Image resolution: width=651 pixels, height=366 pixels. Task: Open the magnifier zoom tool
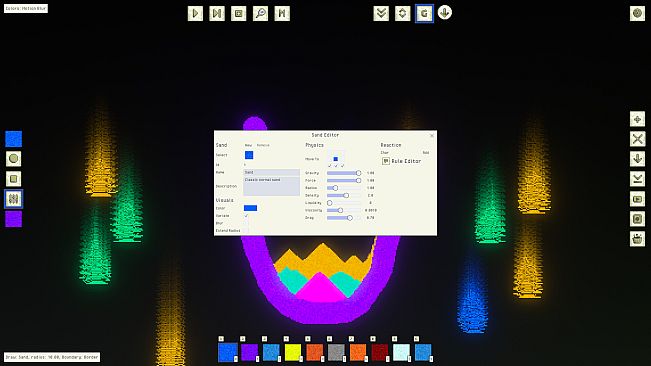coord(260,13)
